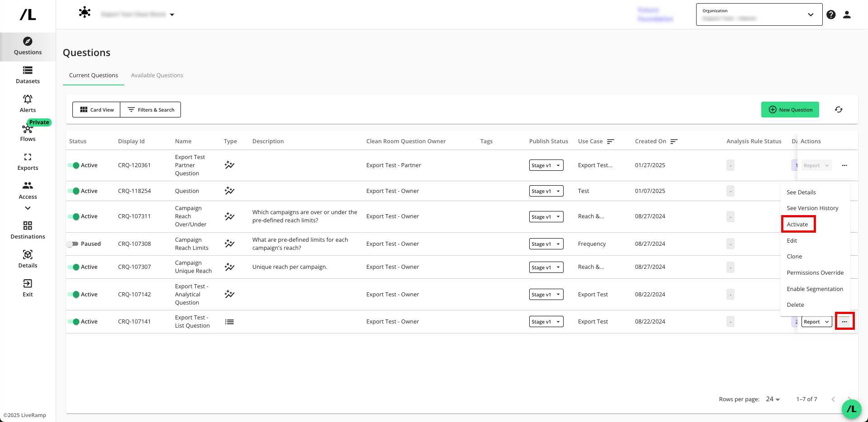Click the Report button for CRQ-120361
This screenshot has width=868, height=422.
817,165
